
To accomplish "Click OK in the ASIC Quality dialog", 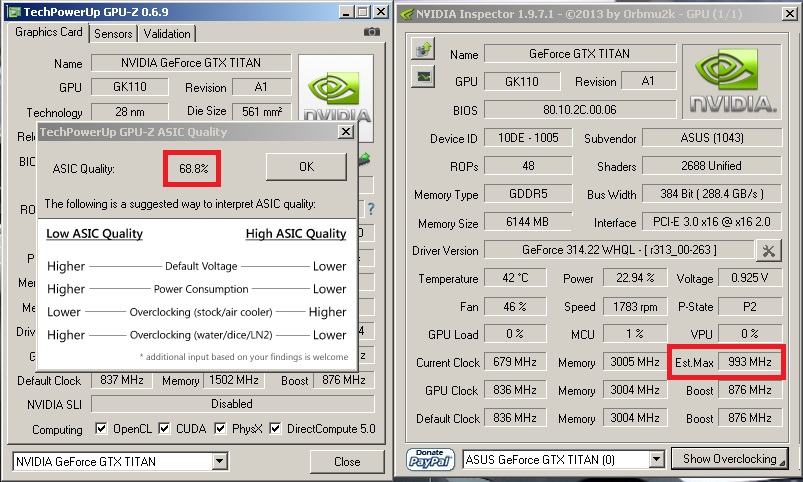I will pos(306,167).
